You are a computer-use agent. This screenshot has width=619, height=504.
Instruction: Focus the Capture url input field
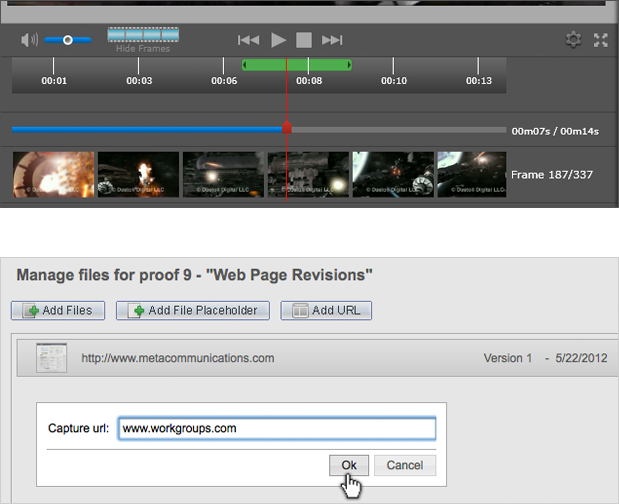277,428
